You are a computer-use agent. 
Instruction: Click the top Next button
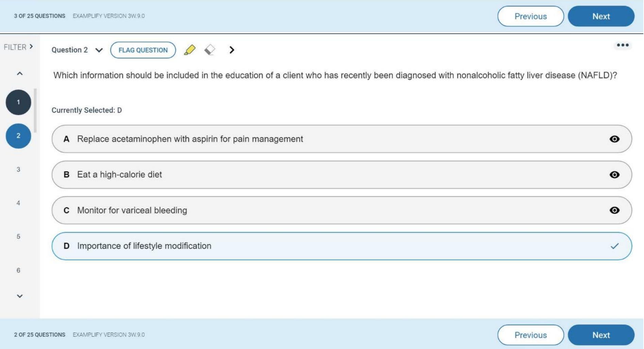tap(600, 16)
